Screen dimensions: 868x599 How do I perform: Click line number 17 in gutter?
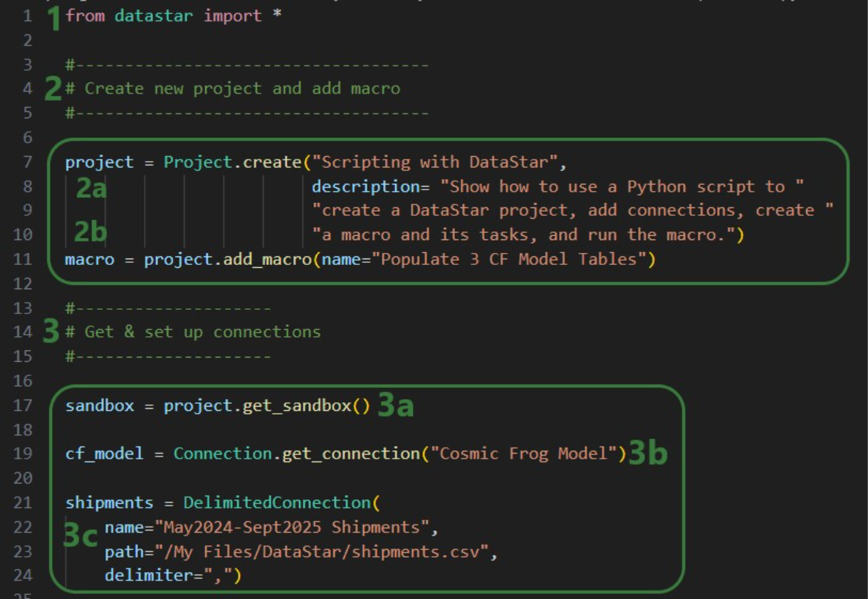click(x=23, y=406)
